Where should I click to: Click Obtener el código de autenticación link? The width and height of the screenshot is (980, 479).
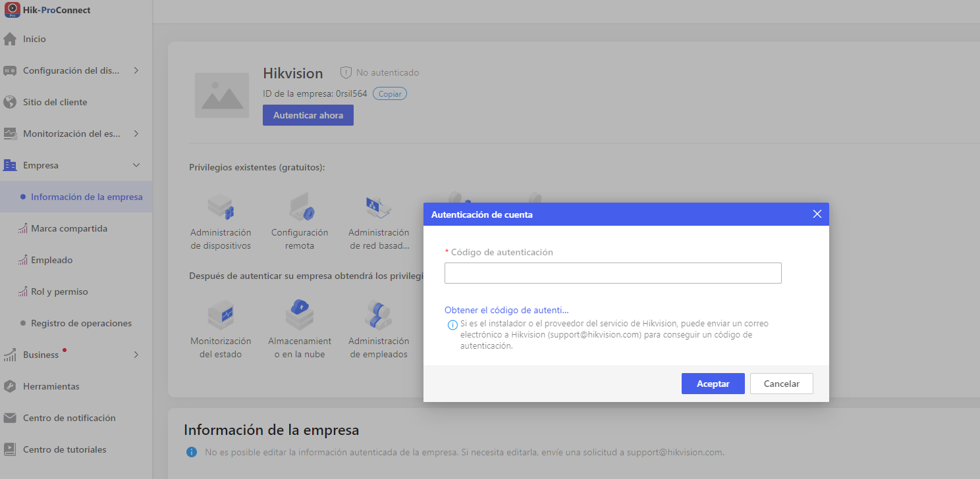coord(506,310)
